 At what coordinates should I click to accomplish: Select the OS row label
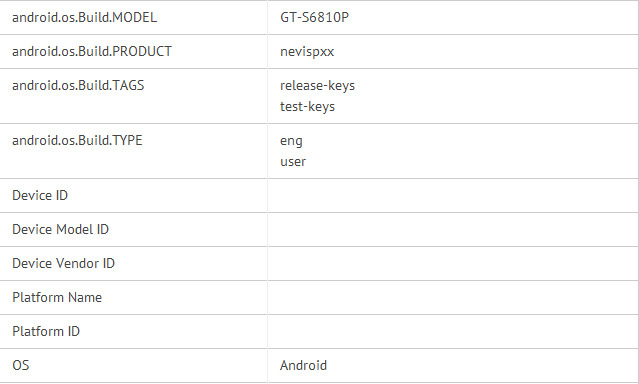[x=20, y=365]
